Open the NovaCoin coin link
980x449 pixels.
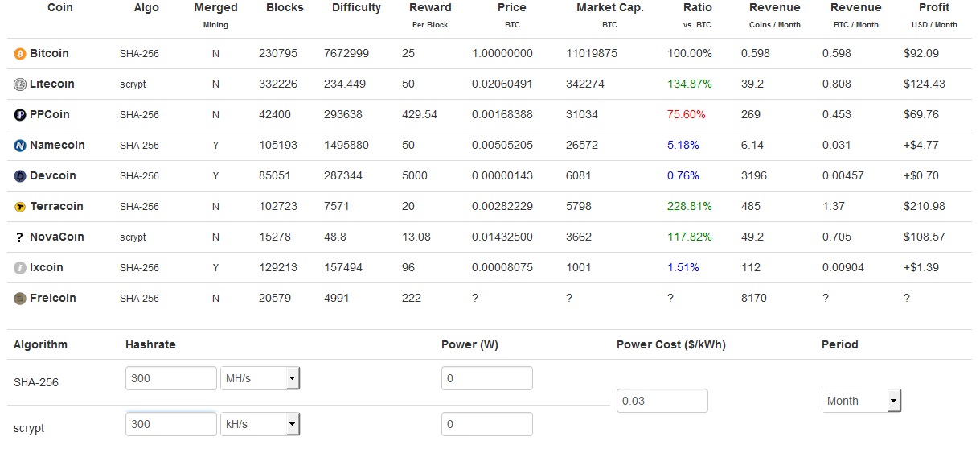click(56, 237)
